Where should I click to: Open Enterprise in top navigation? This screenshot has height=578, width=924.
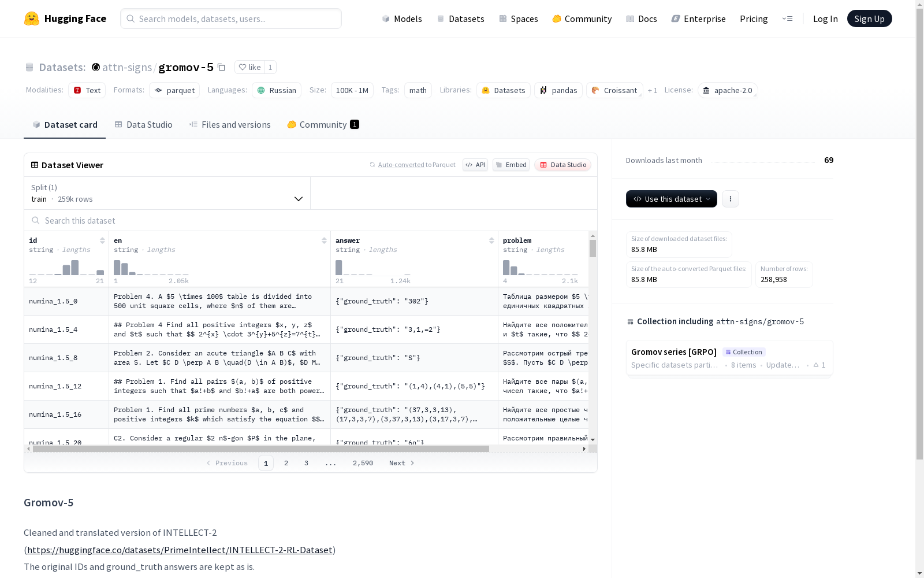[x=698, y=18]
